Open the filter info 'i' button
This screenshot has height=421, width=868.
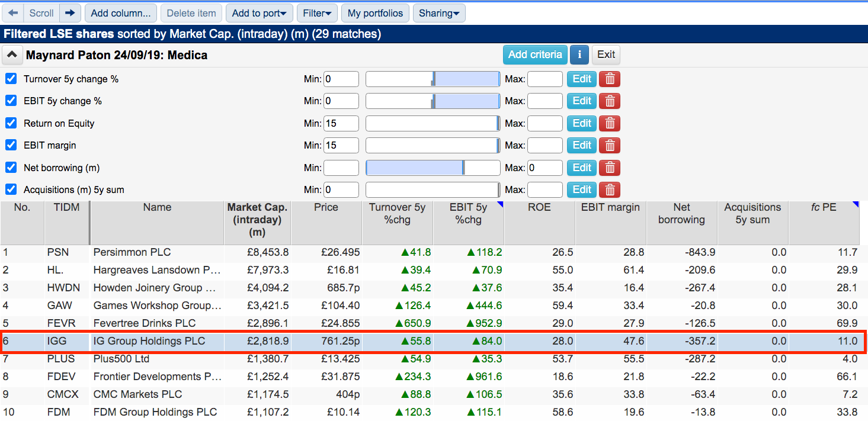(579, 54)
